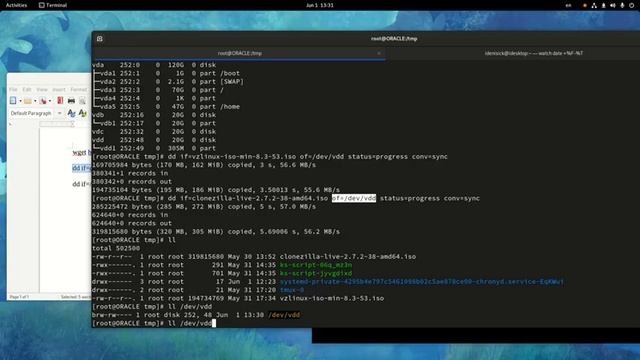Image resolution: width=640 pixels, height=360 pixels.
Task: Click the vda5 /home partition row
Action: [167, 107]
